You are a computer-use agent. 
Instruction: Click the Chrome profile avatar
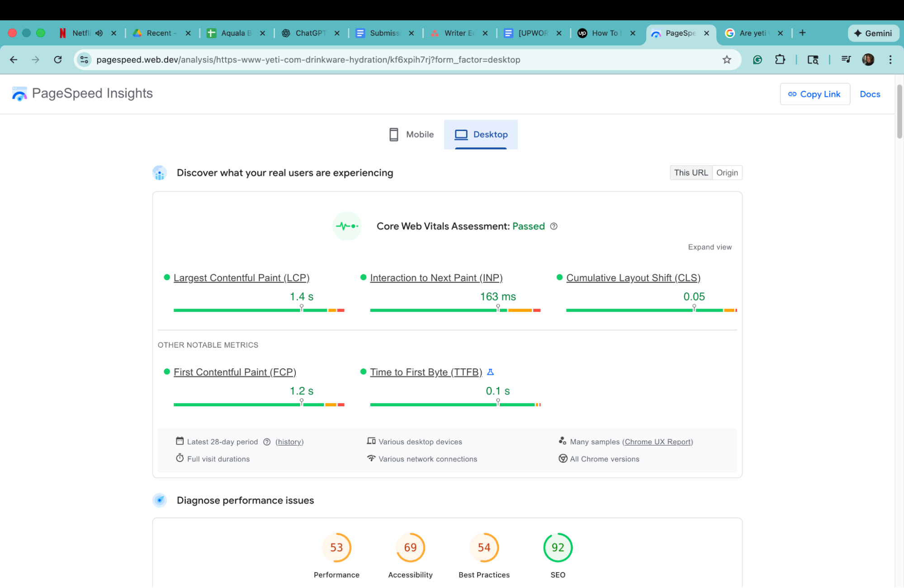click(x=868, y=60)
